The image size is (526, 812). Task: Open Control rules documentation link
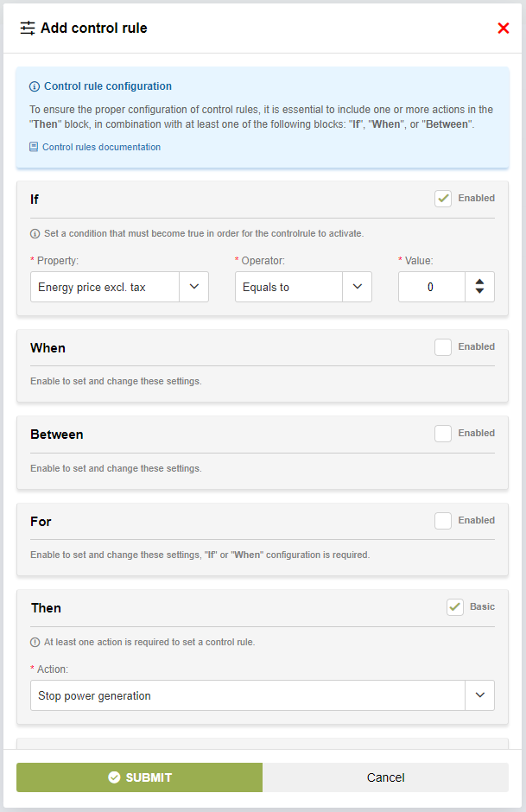[101, 147]
